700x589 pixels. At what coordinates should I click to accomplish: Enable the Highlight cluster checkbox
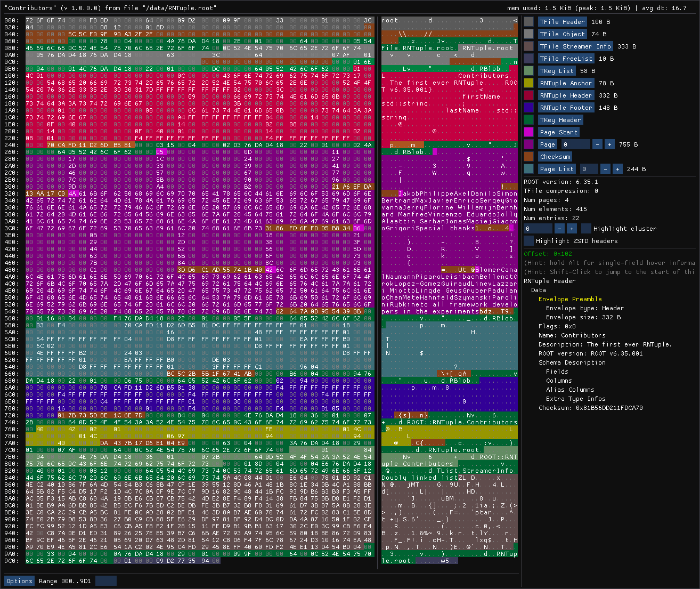[x=586, y=229]
